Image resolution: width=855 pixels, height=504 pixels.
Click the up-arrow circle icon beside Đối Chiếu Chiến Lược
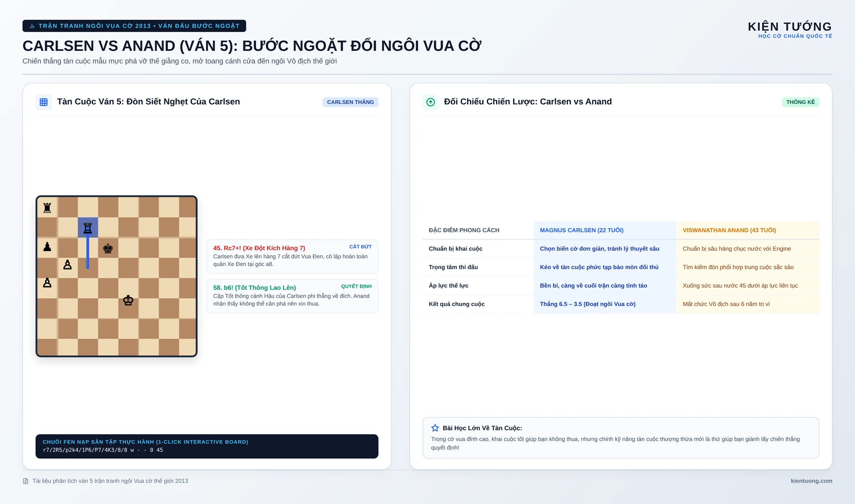431,102
